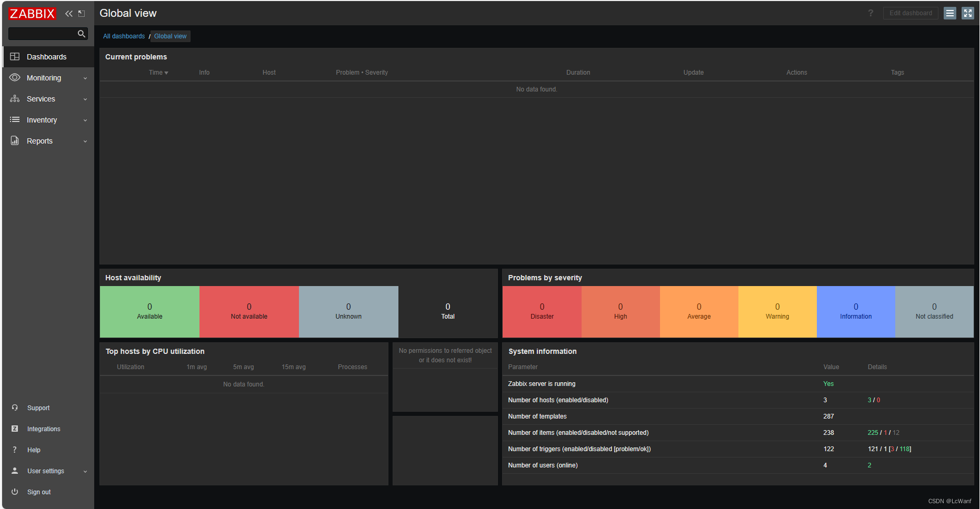Click the Processes column header
Screen dimensions: 980x509
[352, 367]
